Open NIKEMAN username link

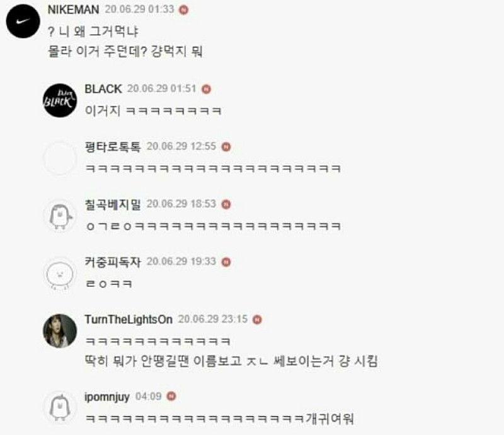(73, 9)
